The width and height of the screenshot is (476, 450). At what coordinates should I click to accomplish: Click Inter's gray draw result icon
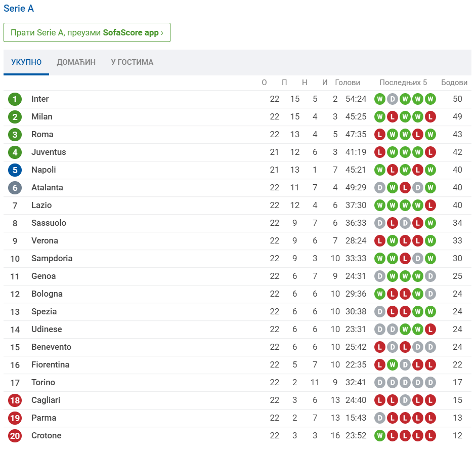[x=393, y=99]
